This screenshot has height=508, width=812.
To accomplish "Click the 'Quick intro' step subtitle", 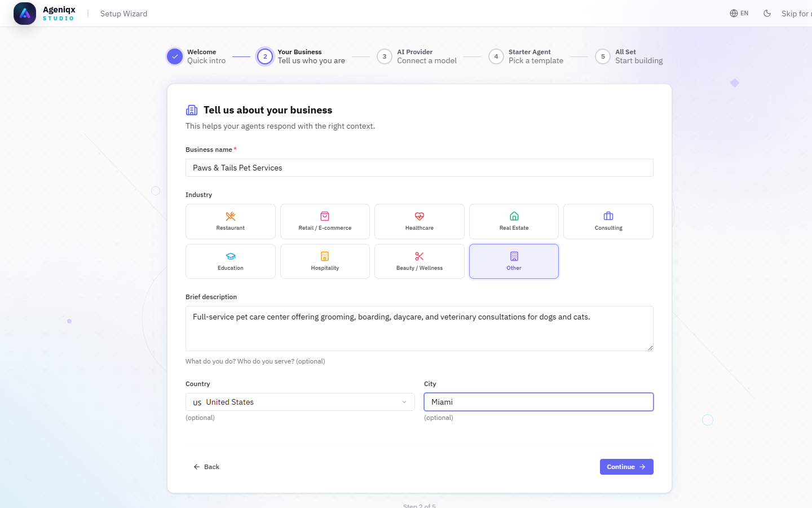I will click(x=206, y=60).
